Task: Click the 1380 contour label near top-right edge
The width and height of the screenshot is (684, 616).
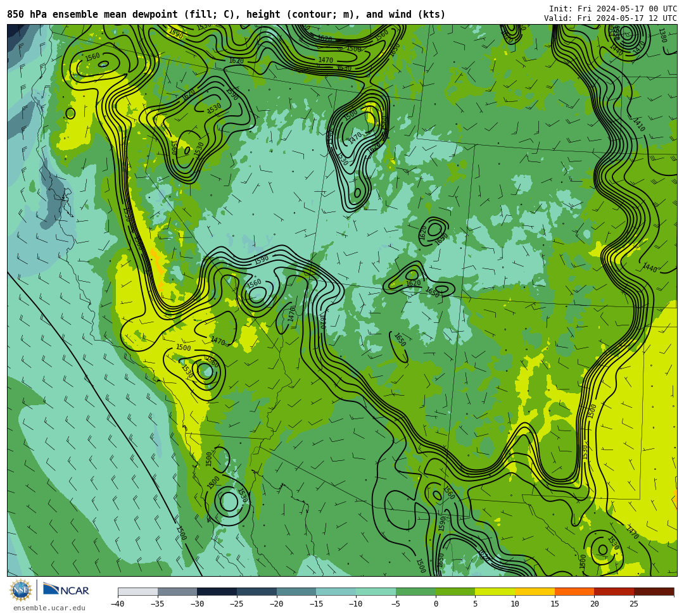Action: [x=662, y=35]
